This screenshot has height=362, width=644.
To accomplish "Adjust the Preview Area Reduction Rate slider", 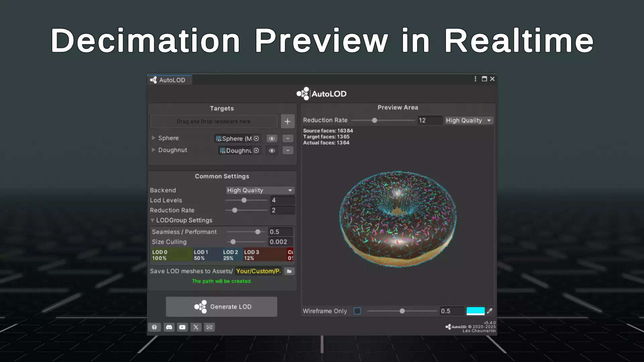I will pos(383,120).
